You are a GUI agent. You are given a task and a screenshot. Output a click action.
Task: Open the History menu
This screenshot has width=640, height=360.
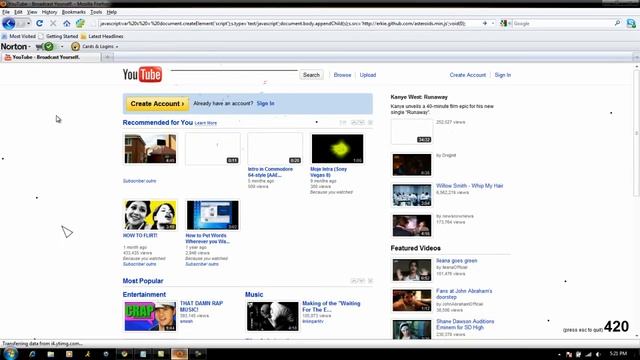(49, 12)
